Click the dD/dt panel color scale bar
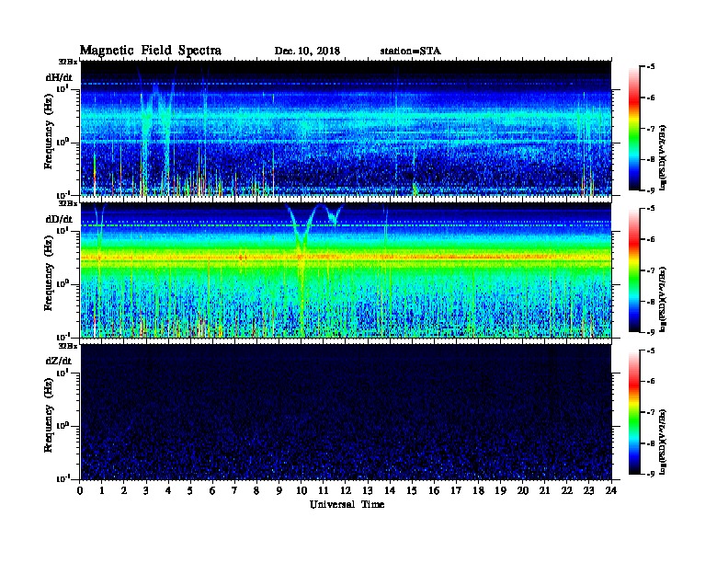 [x=634, y=270]
